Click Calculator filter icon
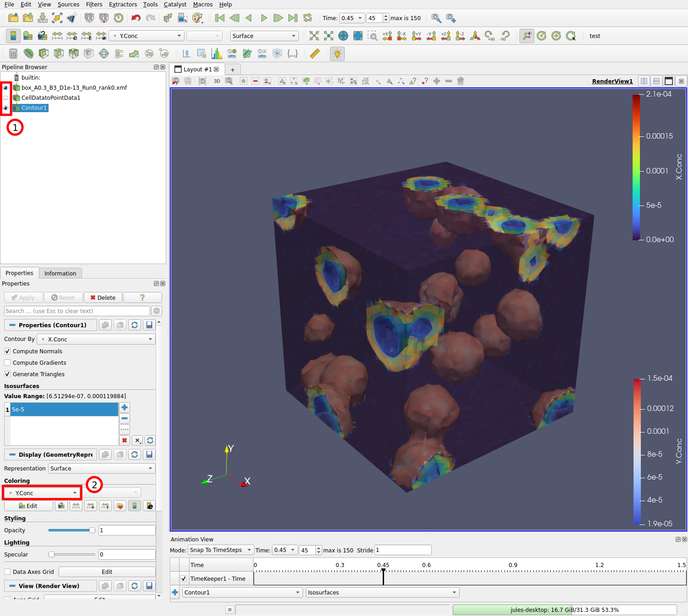688x616 pixels. [13, 54]
